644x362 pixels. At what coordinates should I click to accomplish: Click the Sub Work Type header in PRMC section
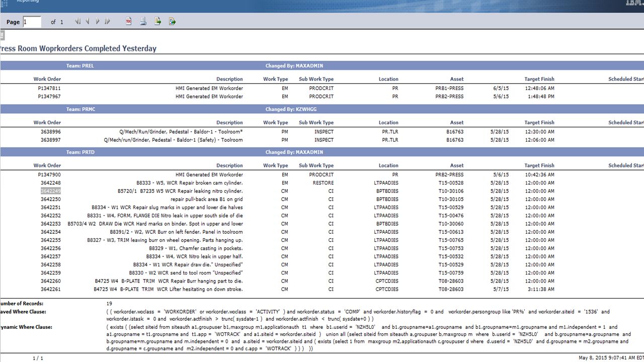(x=316, y=122)
